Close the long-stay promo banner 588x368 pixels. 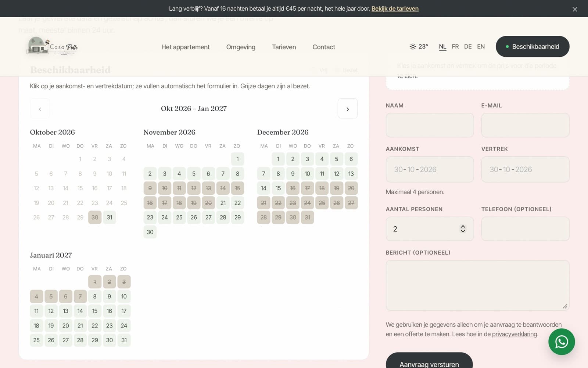(575, 9)
